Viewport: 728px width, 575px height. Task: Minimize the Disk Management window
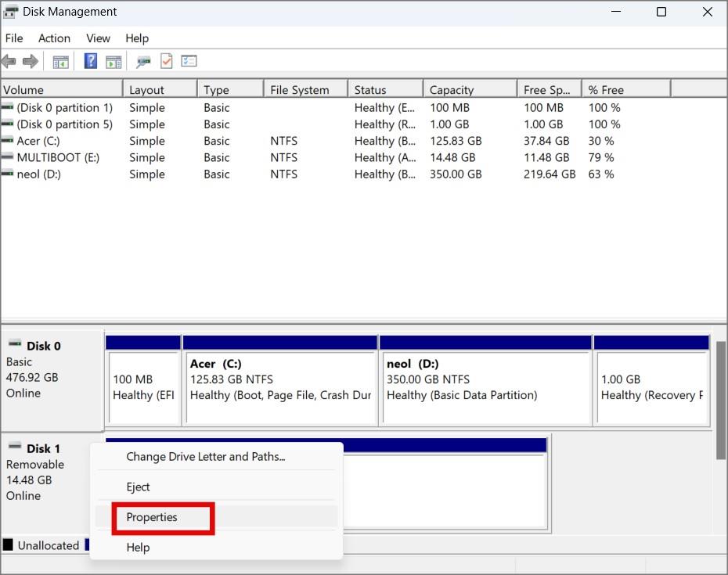(616, 12)
